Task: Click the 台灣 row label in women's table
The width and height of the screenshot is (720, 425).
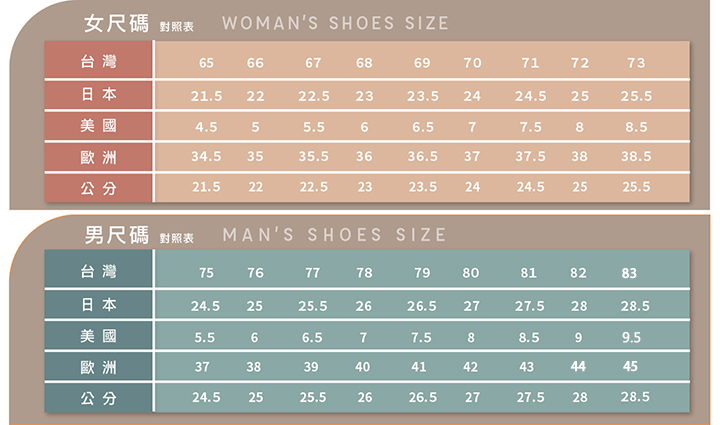Action: [98, 63]
